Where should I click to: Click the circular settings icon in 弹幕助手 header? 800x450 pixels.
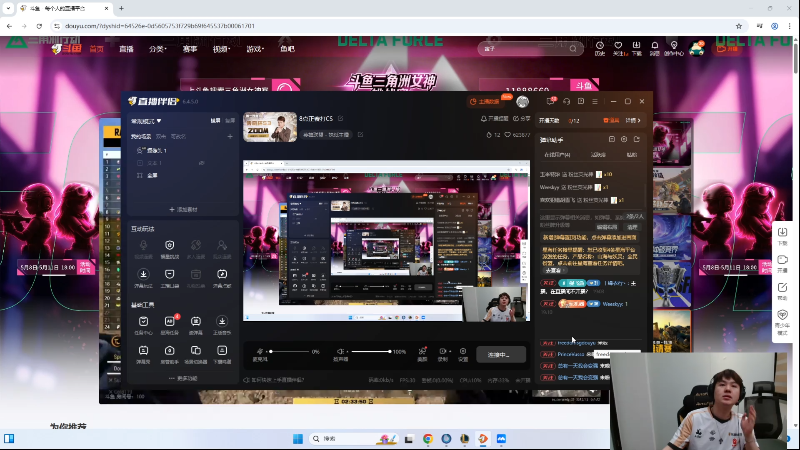(624, 139)
